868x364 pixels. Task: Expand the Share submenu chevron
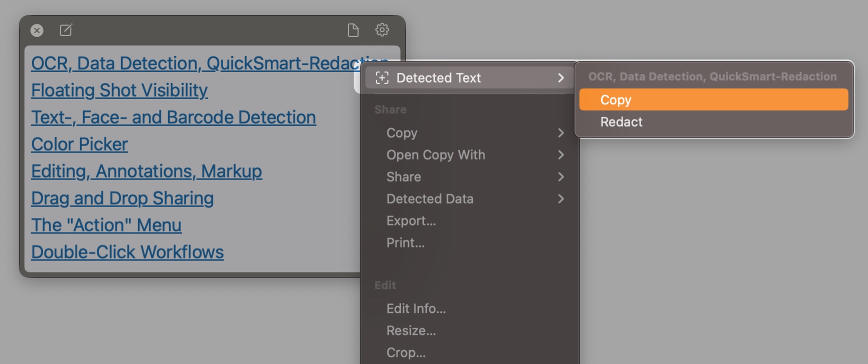click(561, 177)
